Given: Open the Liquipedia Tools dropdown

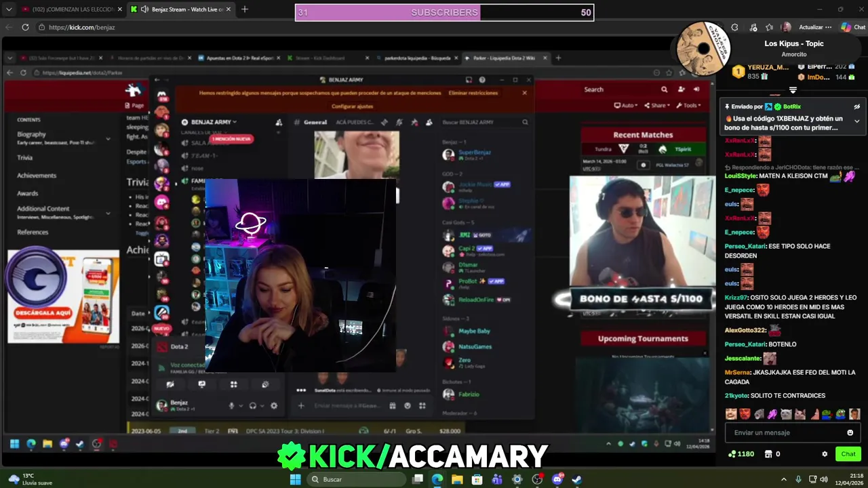Looking at the screenshot, I should click(x=688, y=105).
